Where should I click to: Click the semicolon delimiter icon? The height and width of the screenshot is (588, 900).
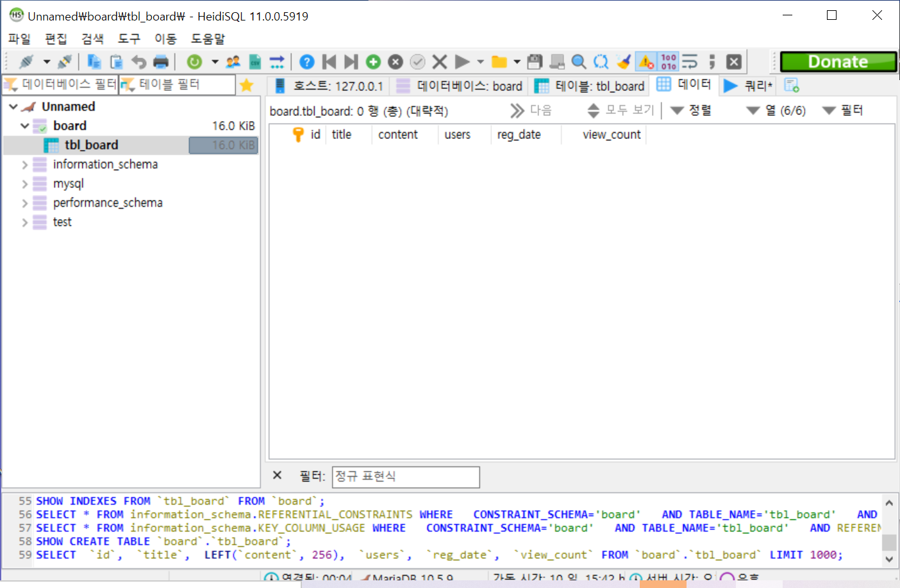pos(712,61)
